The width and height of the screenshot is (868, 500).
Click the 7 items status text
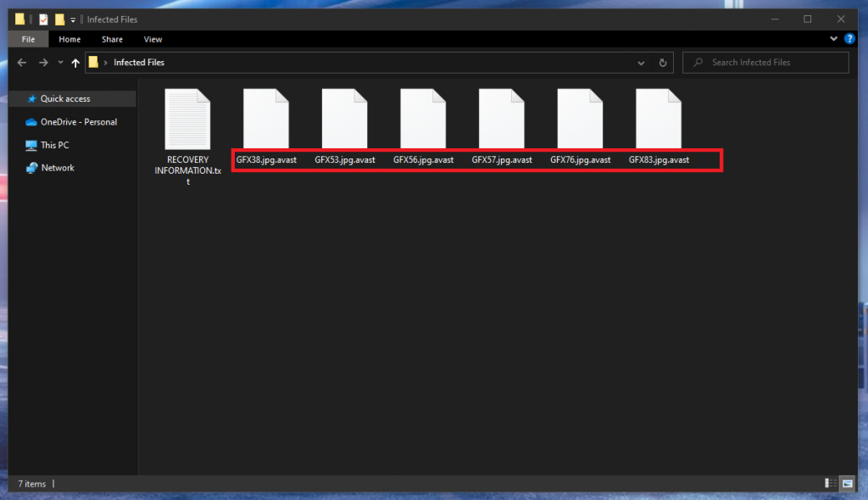pyautogui.click(x=31, y=484)
